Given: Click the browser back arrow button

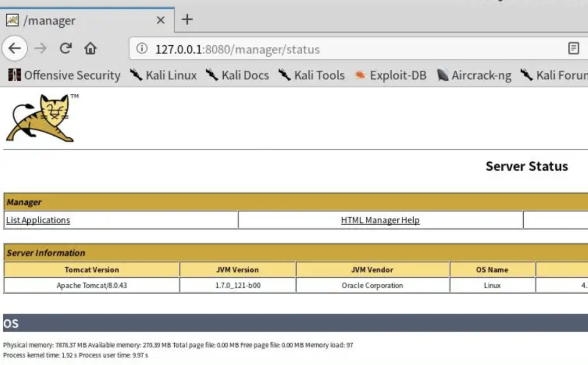Looking at the screenshot, I should [x=15, y=49].
